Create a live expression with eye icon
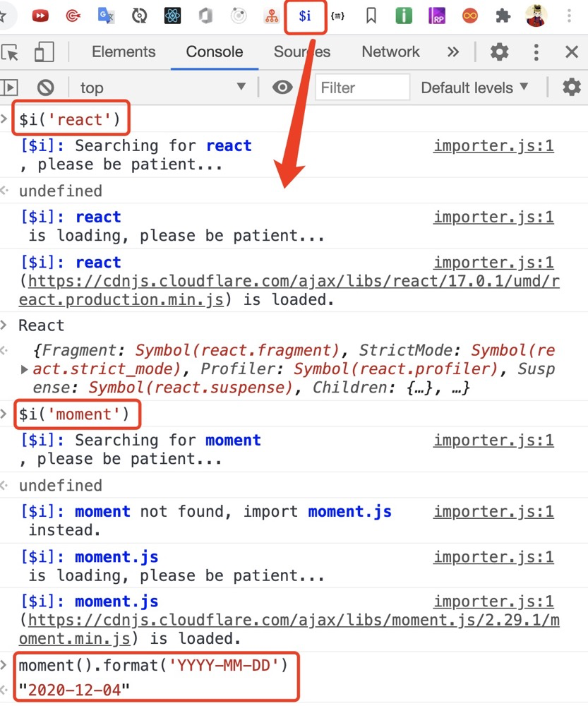Screen dimensions: 588x706 tap(283, 87)
